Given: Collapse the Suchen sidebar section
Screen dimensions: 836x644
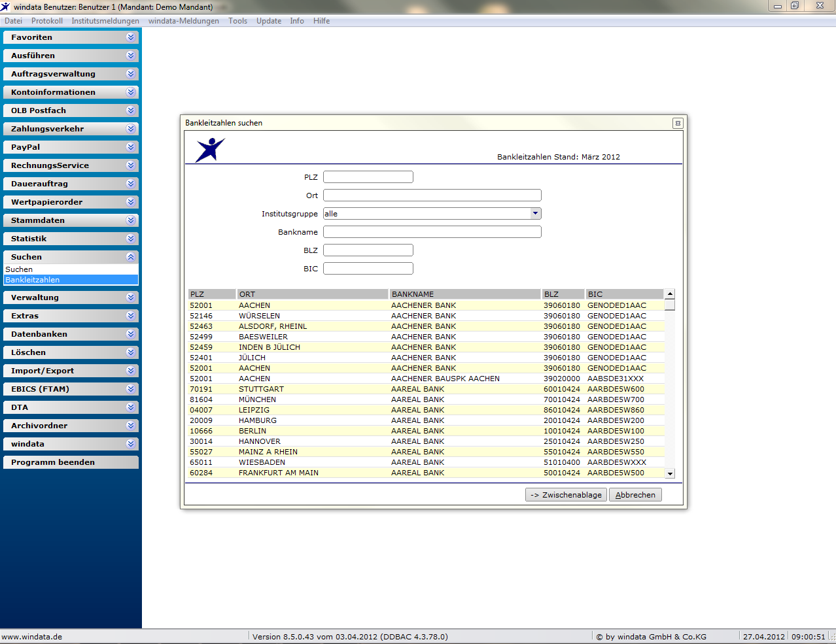Looking at the screenshot, I should pyautogui.click(x=71, y=257).
